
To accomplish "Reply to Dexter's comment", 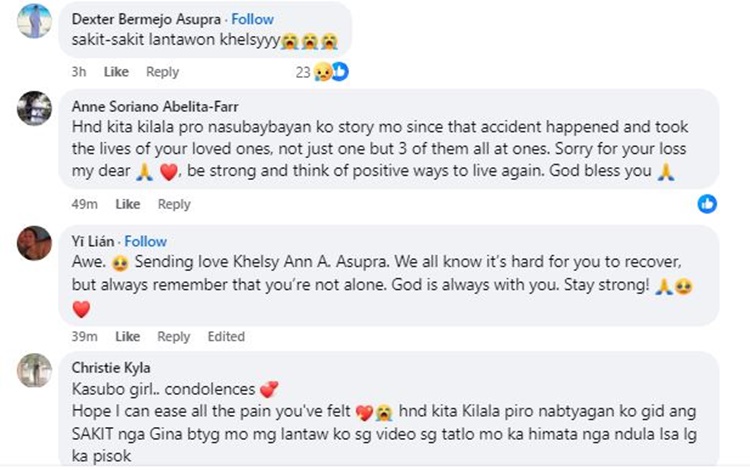I will pos(162,72).
